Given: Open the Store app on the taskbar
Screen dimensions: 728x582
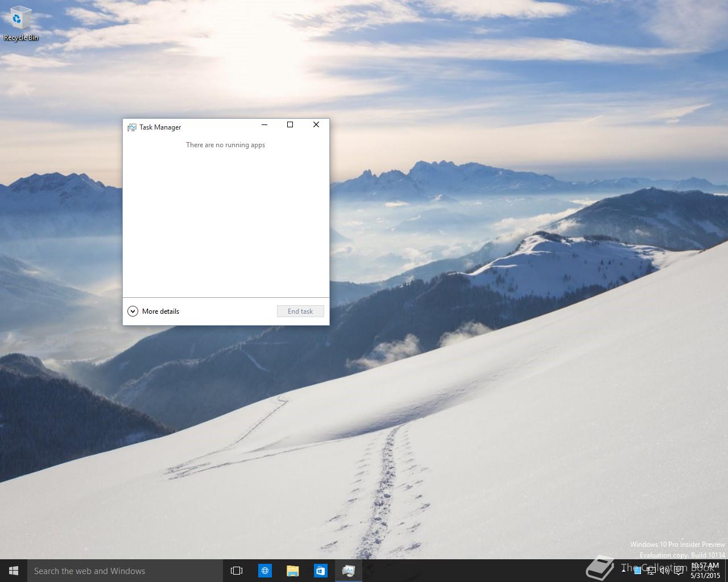Looking at the screenshot, I should tap(320, 571).
